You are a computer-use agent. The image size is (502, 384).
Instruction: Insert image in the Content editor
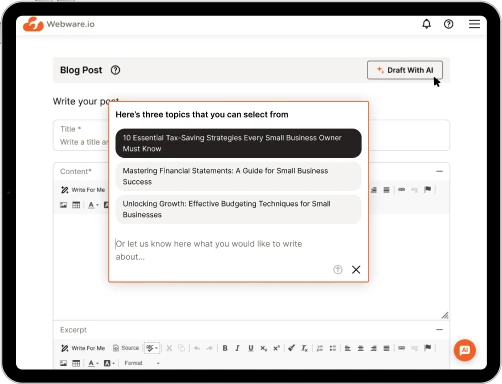(x=63, y=205)
